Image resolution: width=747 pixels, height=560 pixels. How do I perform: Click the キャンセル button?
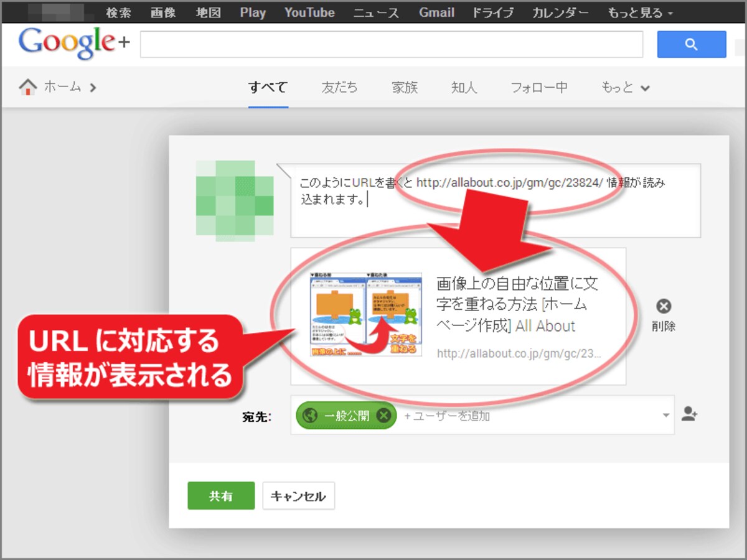tap(298, 496)
